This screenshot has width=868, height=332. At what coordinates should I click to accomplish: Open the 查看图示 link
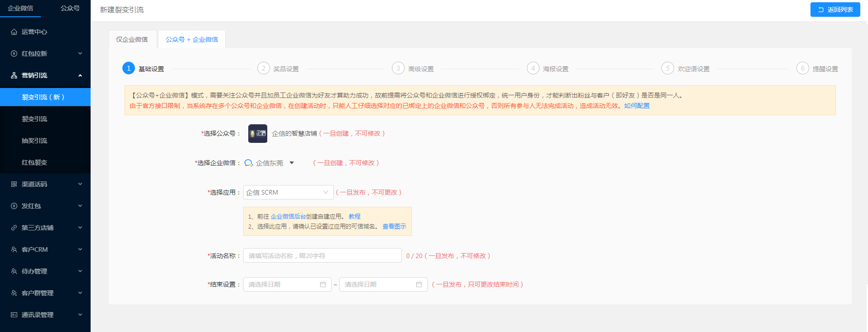tap(394, 226)
